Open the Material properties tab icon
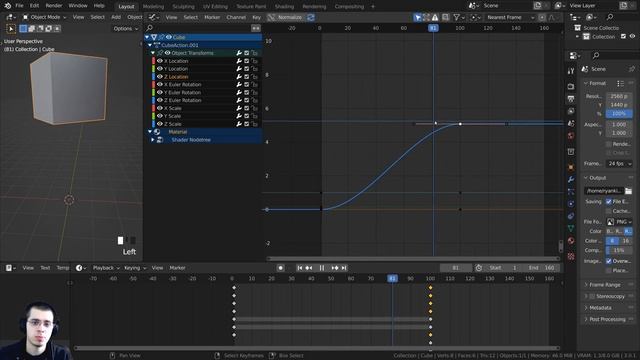Image resolution: width=640 pixels, height=360 pixels. click(x=571, y=241)
